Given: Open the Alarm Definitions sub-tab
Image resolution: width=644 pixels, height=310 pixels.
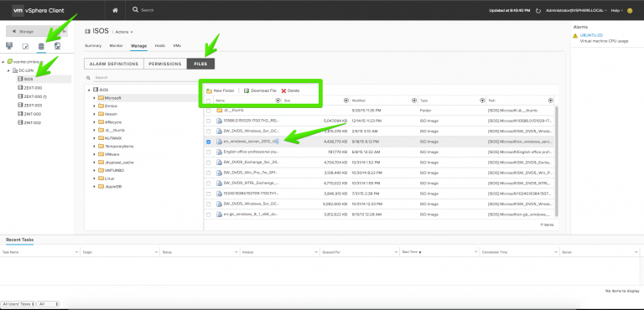Looking at the screenshot, I should coord(114,64).
